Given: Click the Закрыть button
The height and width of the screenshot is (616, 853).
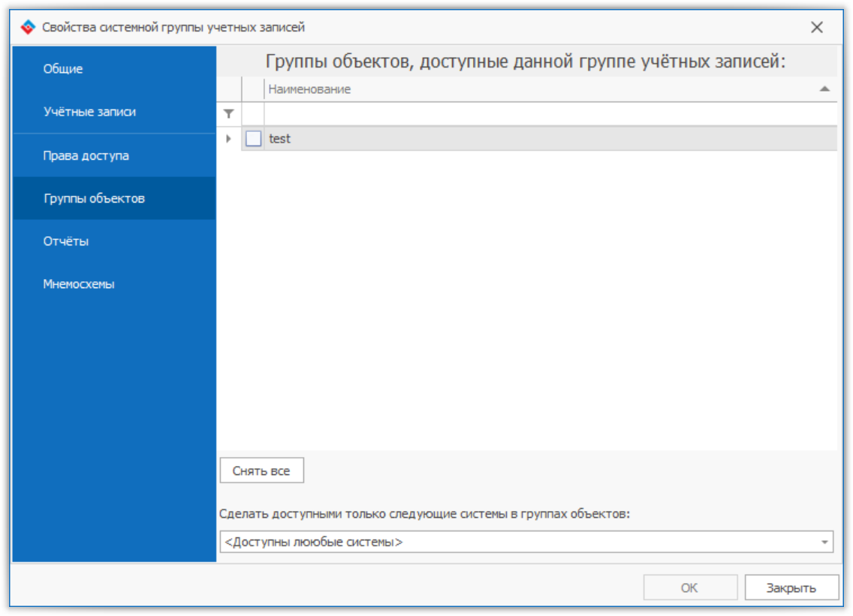Looking at the screenshot, I should coord(791,587).
